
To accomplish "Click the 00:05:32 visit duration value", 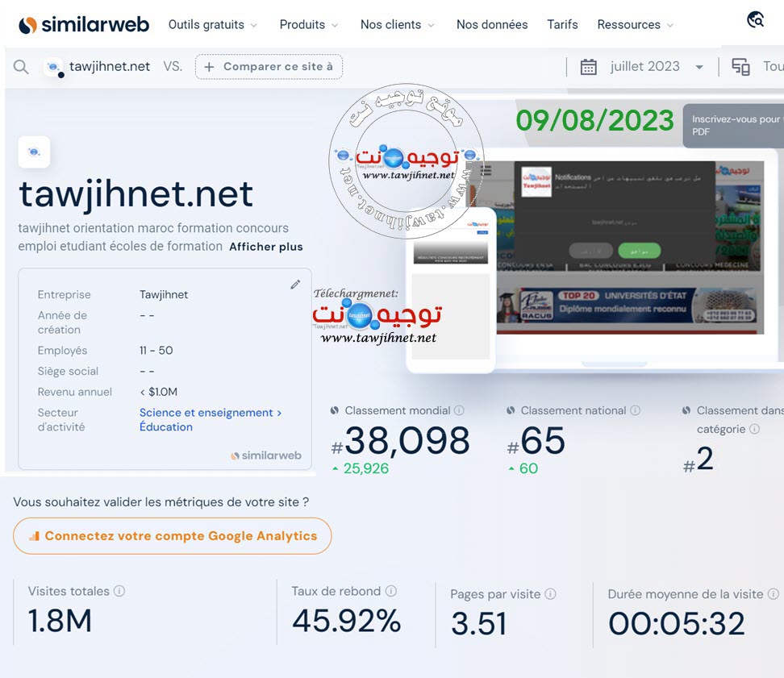I will 677,624.
